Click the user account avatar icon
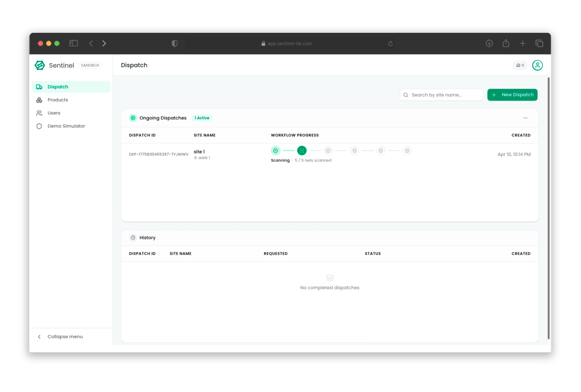581x392 pixels. point(538,65)
